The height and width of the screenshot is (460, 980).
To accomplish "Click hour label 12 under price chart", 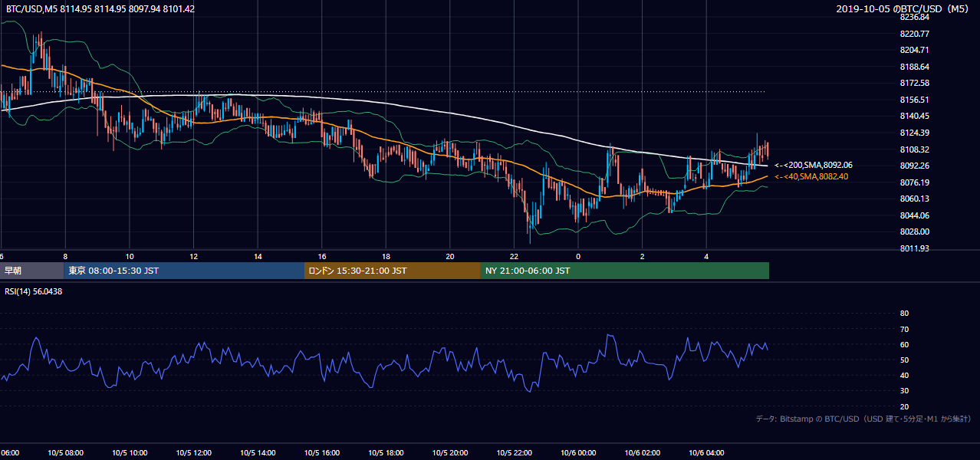I will coord(193,257).
